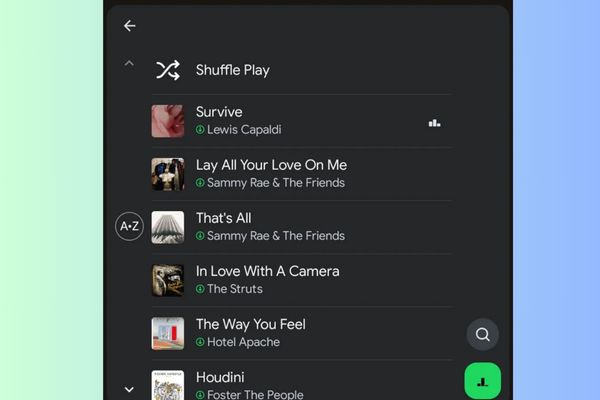600x400 pixels.
Task: Tap the That's All album art
Action: tap(167, 227)
